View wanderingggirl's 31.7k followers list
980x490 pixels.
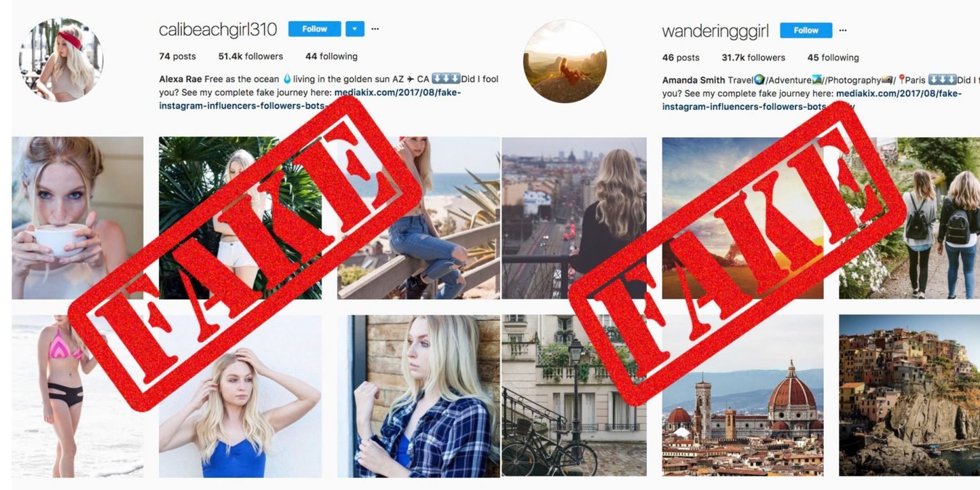(754, 57)
